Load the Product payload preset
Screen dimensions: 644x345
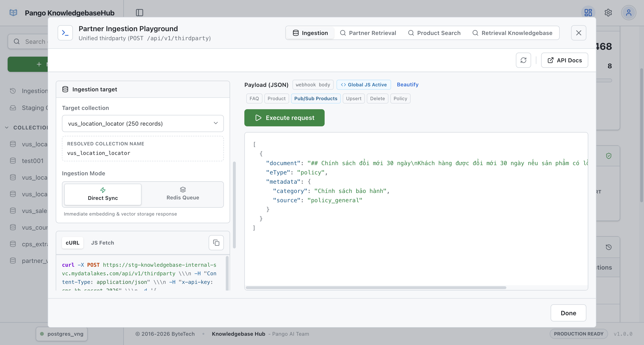(x=277, y=99)
